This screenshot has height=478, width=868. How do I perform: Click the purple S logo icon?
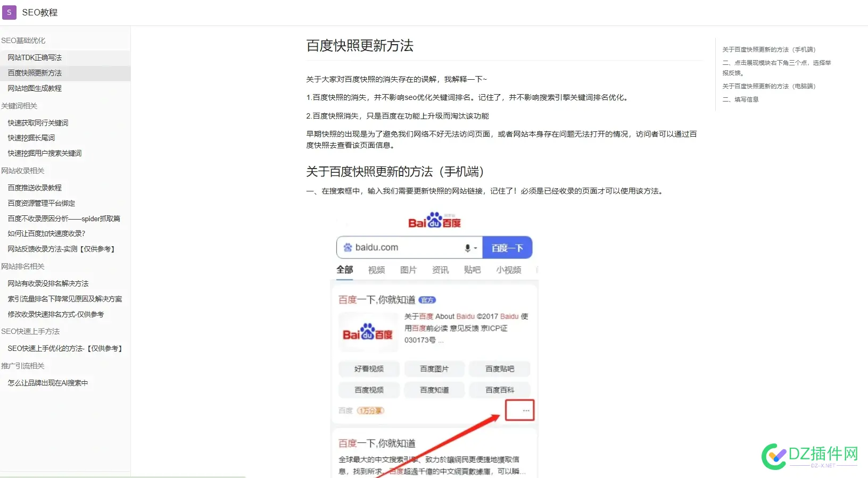pos(9,12)
